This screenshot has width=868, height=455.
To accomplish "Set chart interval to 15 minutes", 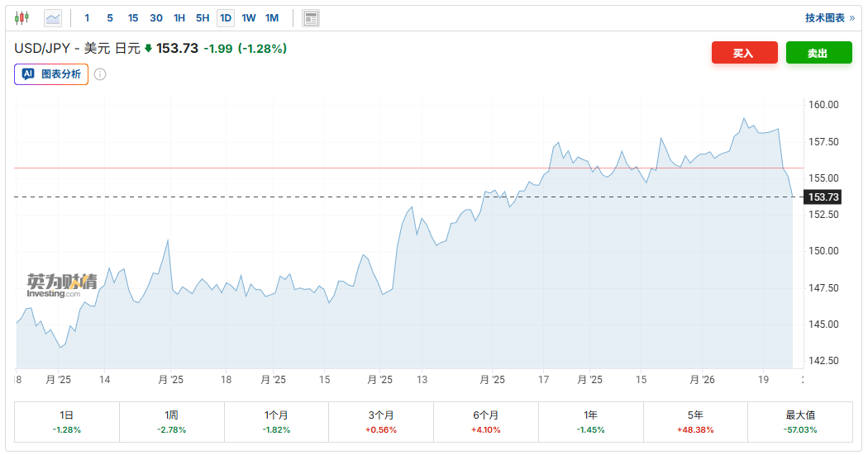I will click(x=133, y=17).
